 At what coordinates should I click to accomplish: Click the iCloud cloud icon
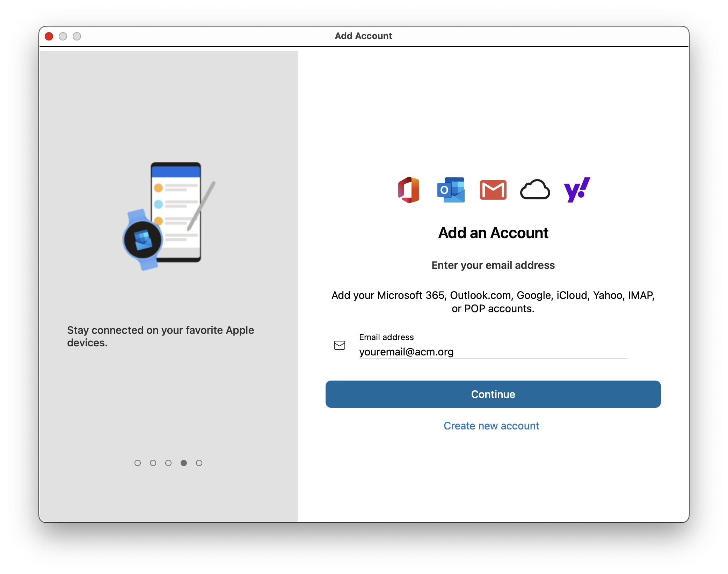pos(535,190)
